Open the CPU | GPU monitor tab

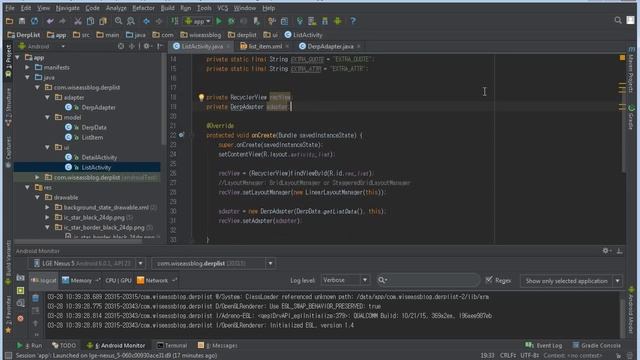(x=118, y=281)
